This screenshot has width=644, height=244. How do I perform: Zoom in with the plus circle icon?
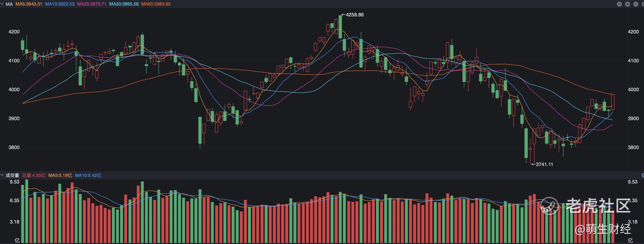pos(628,4)
